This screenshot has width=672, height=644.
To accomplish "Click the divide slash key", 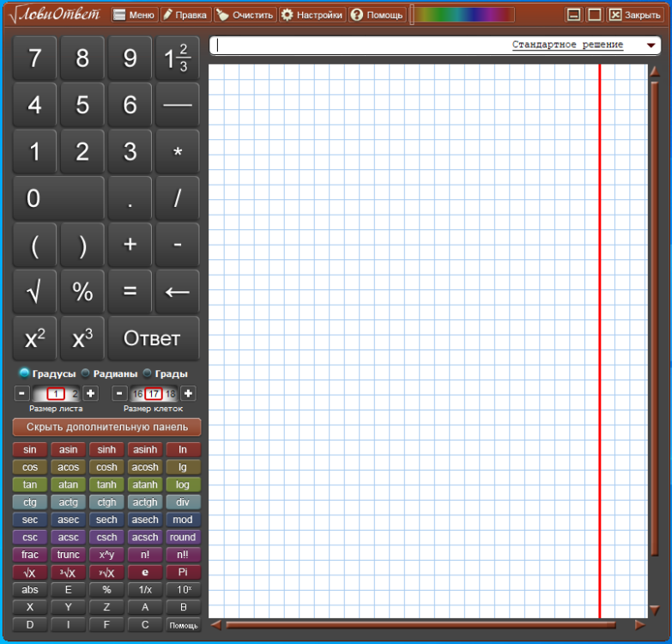I will pos(178,198).
